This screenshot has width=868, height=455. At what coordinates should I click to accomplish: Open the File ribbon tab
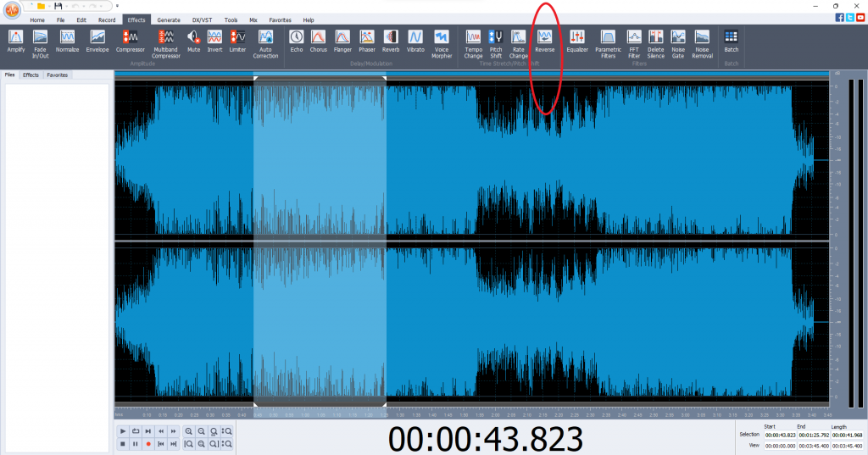60,20
